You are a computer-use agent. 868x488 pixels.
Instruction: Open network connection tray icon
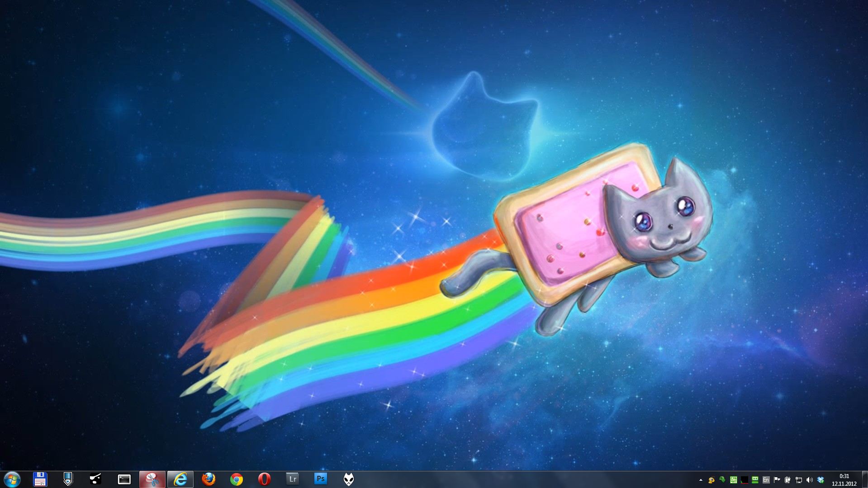tap(798, 480)
